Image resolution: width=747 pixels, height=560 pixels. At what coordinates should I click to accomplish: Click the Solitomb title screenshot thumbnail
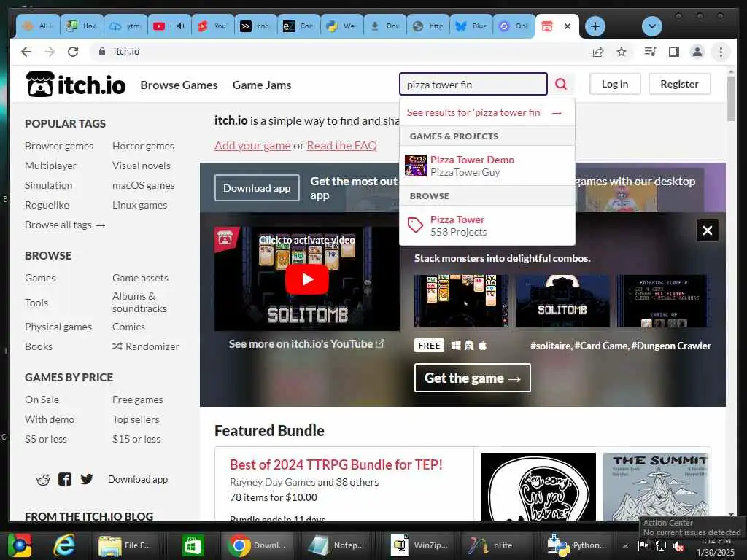562,301
